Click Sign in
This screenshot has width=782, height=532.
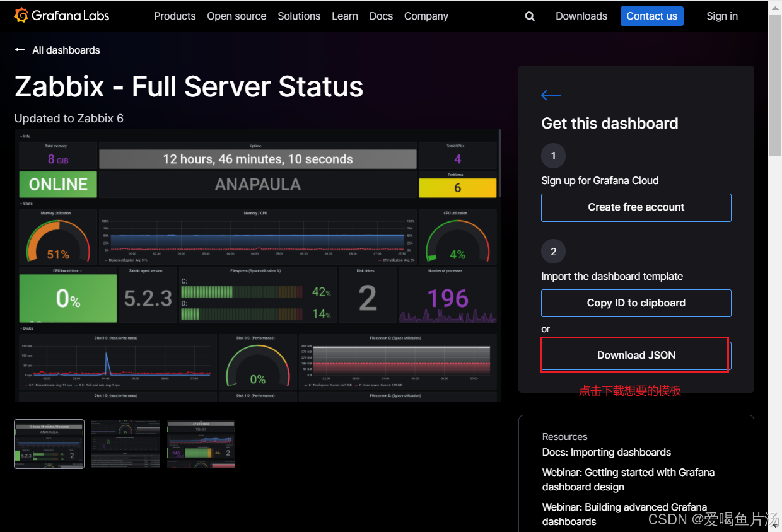pos(722,16)
